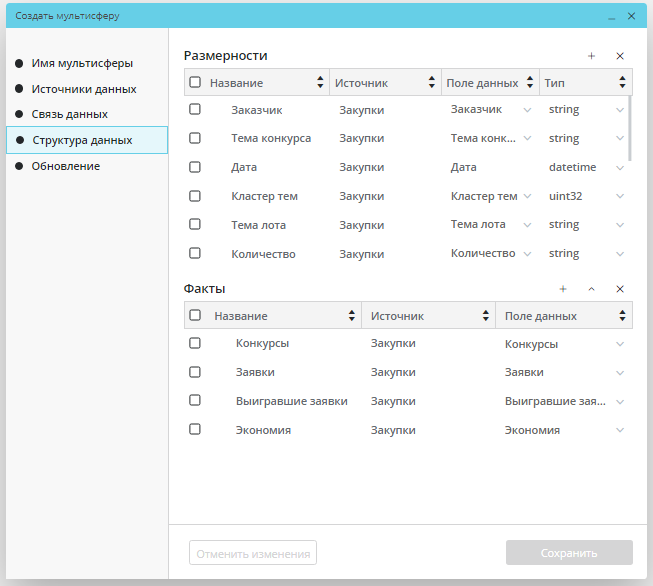This screenshot has width=653, height=586.
Task: Go to Источники данных step
Action: click(84, 89)
